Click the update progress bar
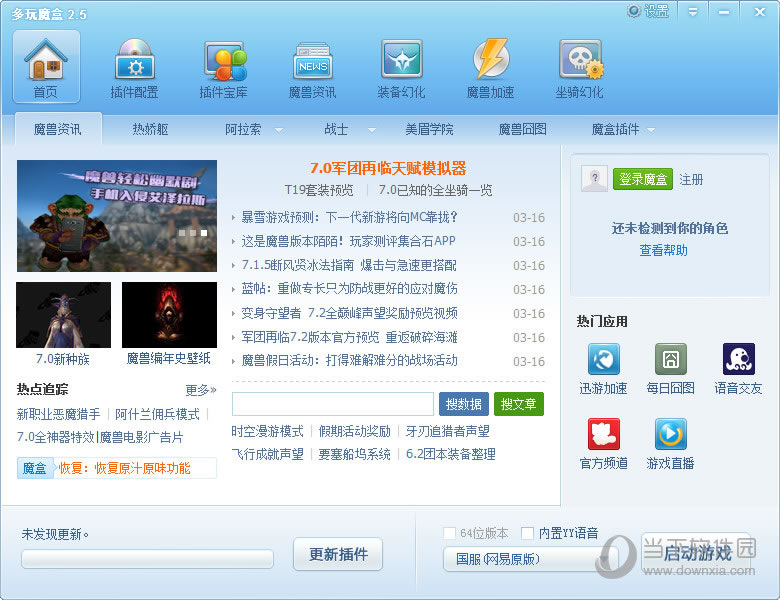 [147, 559]
